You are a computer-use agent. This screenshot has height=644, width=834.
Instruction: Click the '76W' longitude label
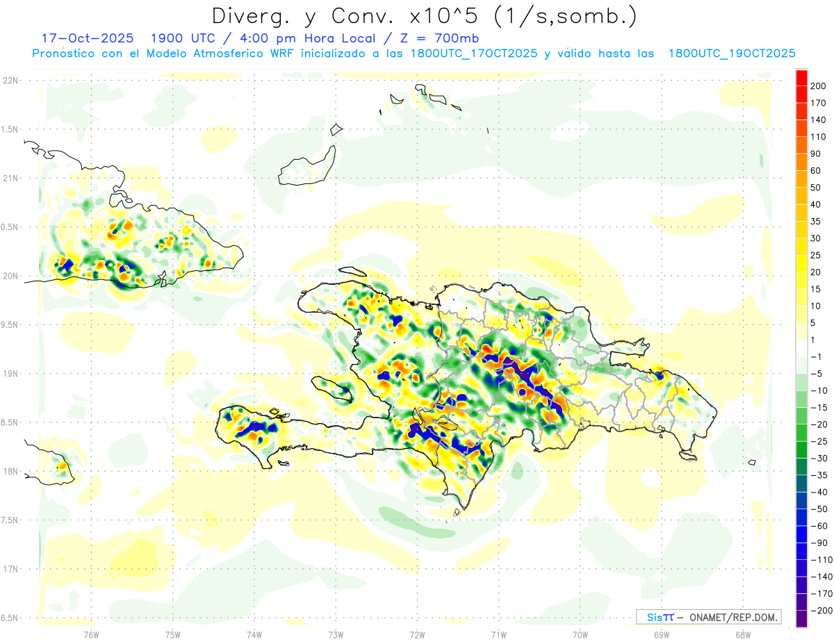point(91,635)
